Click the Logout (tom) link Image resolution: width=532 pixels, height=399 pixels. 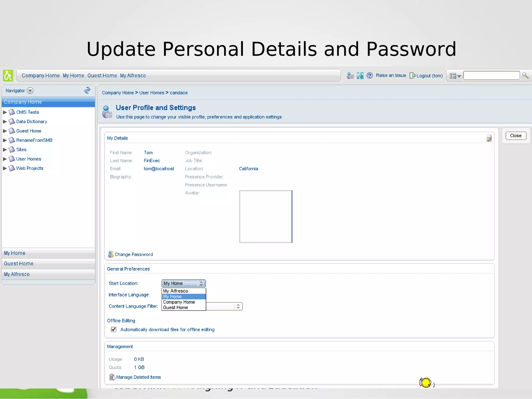430,76
